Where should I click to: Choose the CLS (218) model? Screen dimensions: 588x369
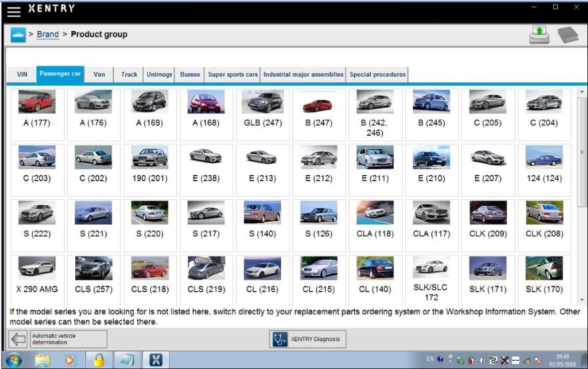tap(150, 280)
